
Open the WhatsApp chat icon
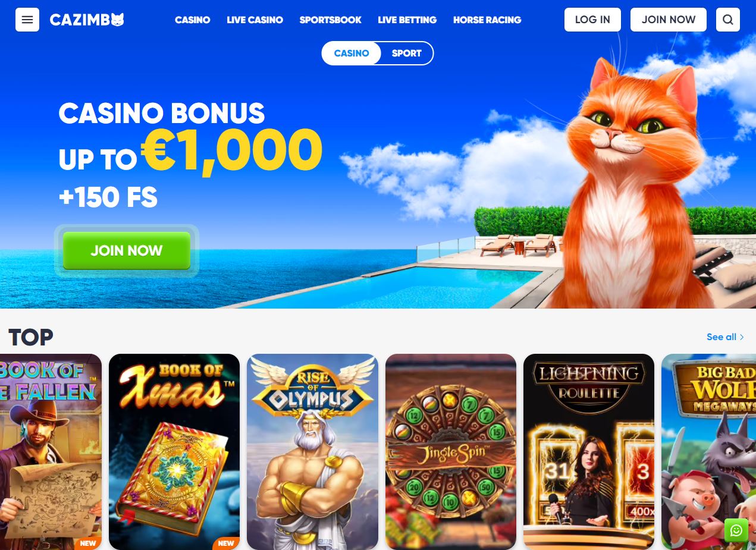736,530
